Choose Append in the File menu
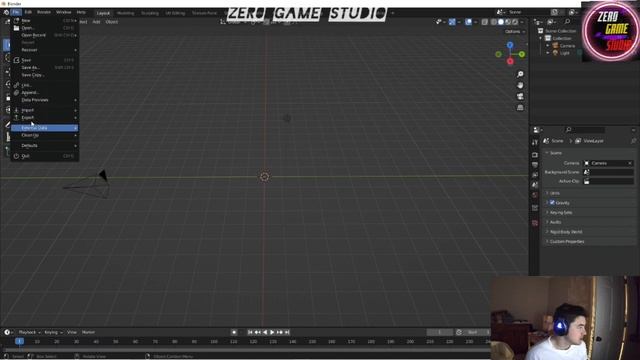Screen dimensions: 640x360 point(45,93)
